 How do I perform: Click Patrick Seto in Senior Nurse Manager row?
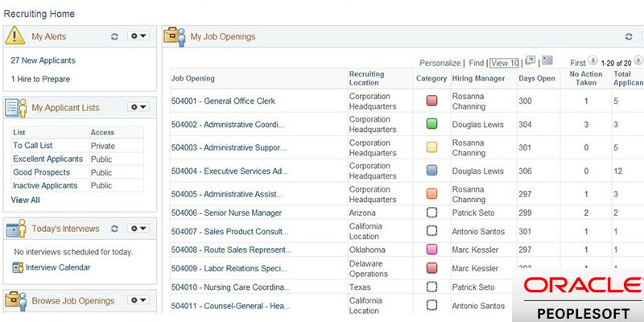(473, 213)
